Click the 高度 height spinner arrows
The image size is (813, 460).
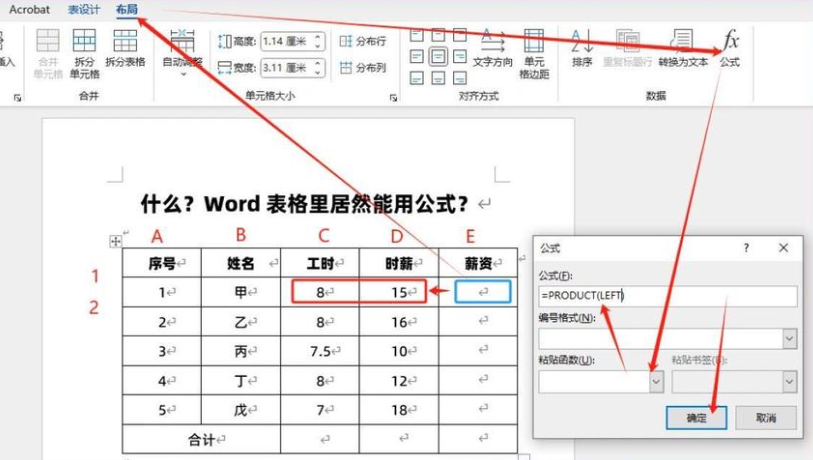[318, 42]
